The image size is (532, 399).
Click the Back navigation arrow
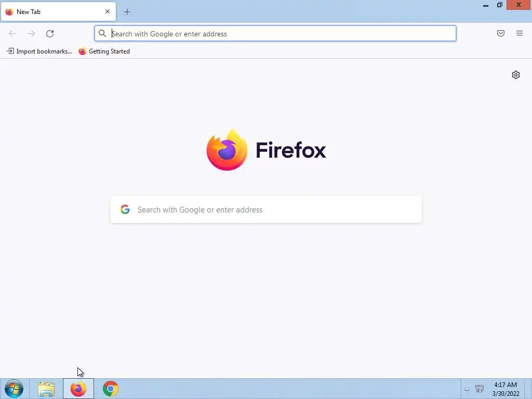pos(12,34)
